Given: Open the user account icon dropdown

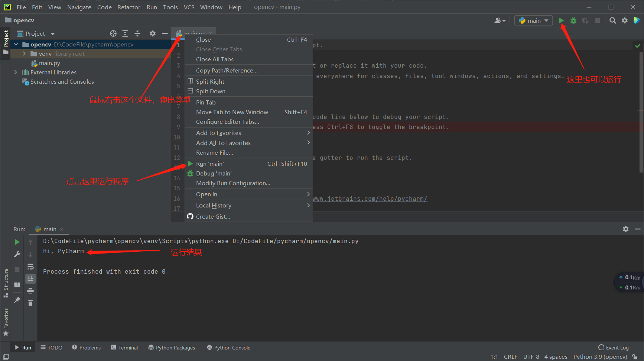Looking at the screenshot, I should click(500, 20).
